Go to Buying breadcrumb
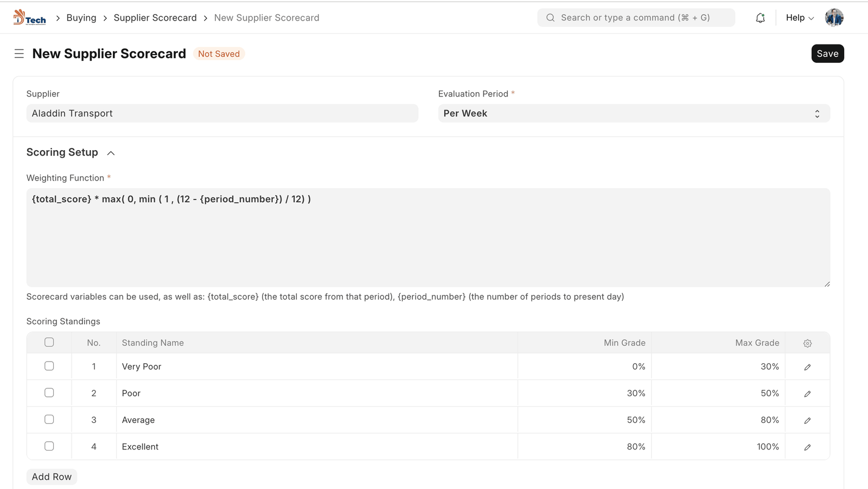 [81, 18]
